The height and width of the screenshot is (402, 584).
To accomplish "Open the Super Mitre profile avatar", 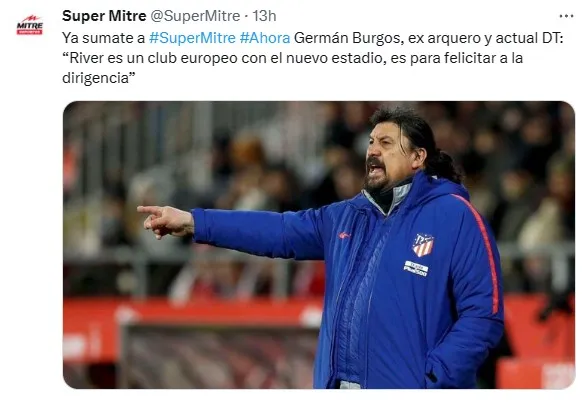I will tap(29, 25).
